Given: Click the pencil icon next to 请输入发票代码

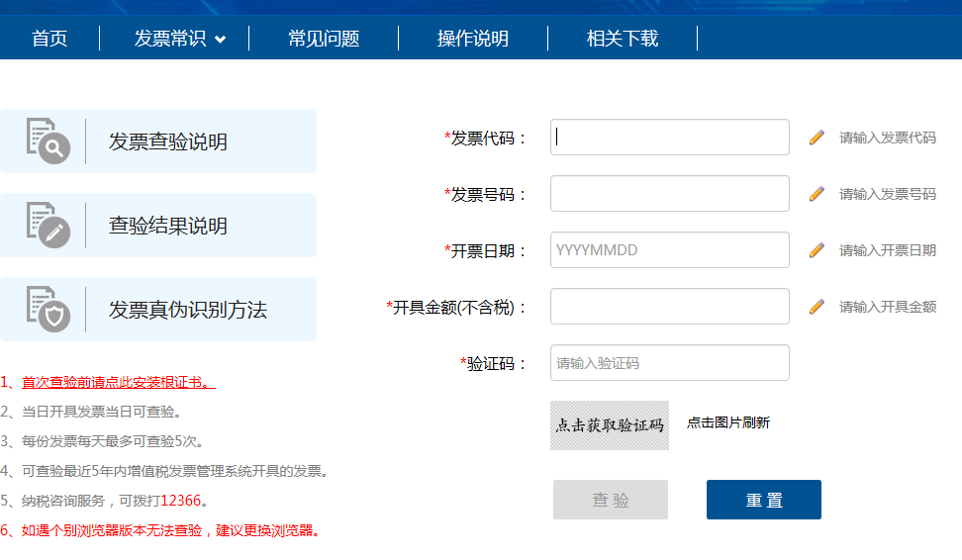Looking at the screenshot, I should pyautogui.click(x=817, y=138).
